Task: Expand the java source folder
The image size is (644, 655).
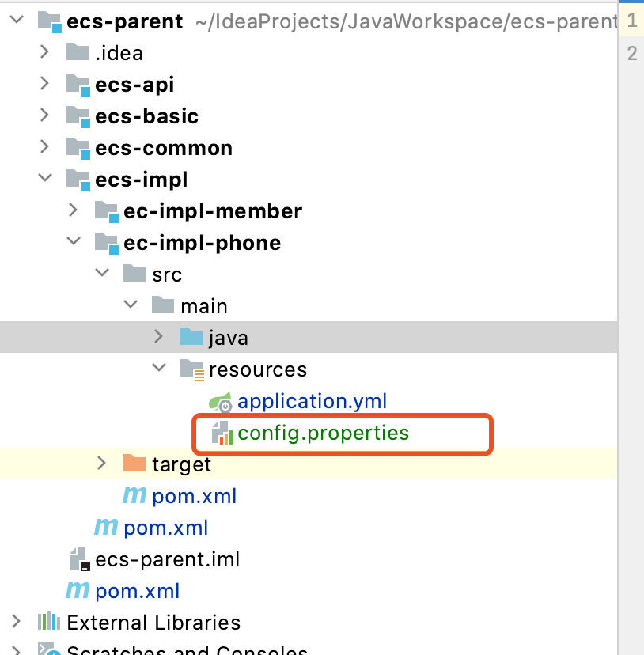Action: pos(158,338)
